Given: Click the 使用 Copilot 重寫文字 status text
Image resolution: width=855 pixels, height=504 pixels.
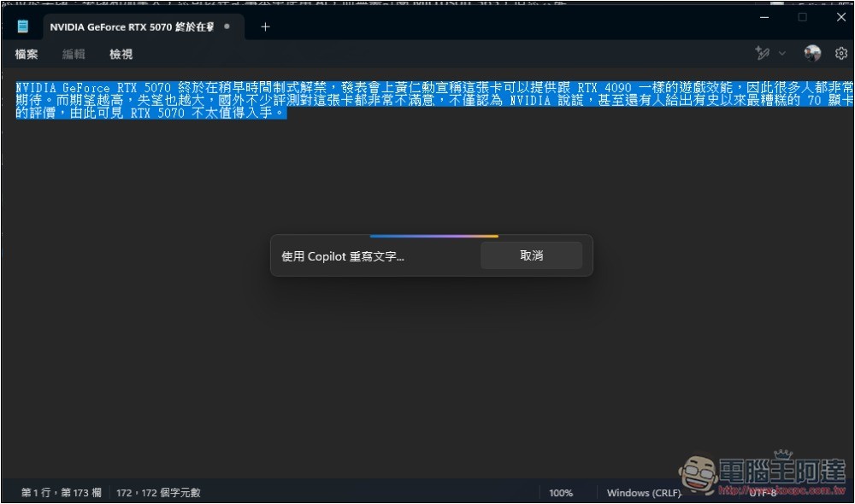Looking at the screenshot, I should click(x=343, y=256).
